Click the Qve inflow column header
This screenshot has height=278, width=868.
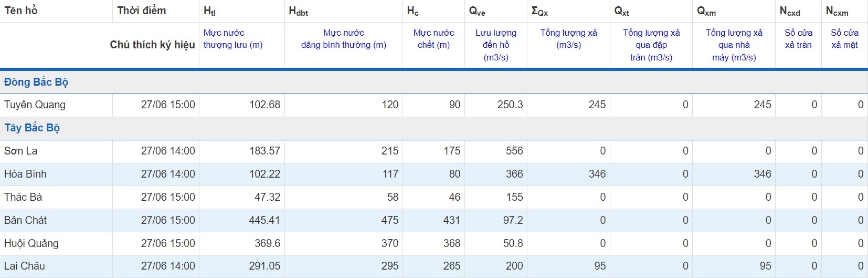click(x=477, y=11)
